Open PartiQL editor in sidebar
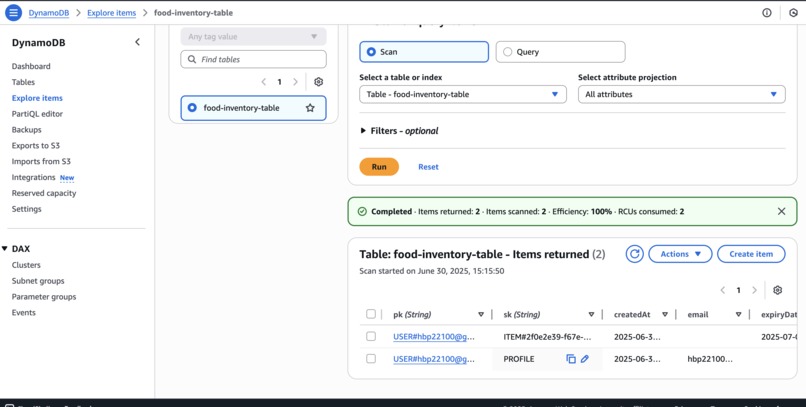806x407 pixels. tap(37, 114)
